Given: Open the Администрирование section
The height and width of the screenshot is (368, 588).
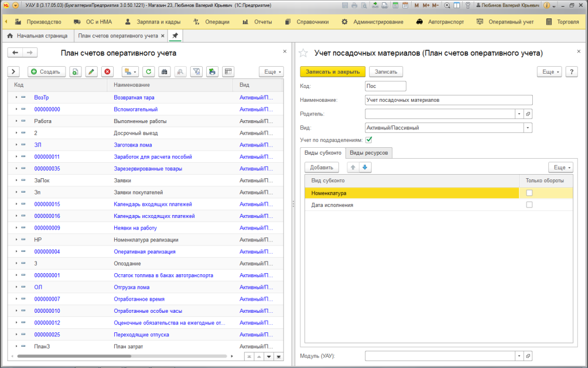Looking at the screenshot, I should 372,22.
